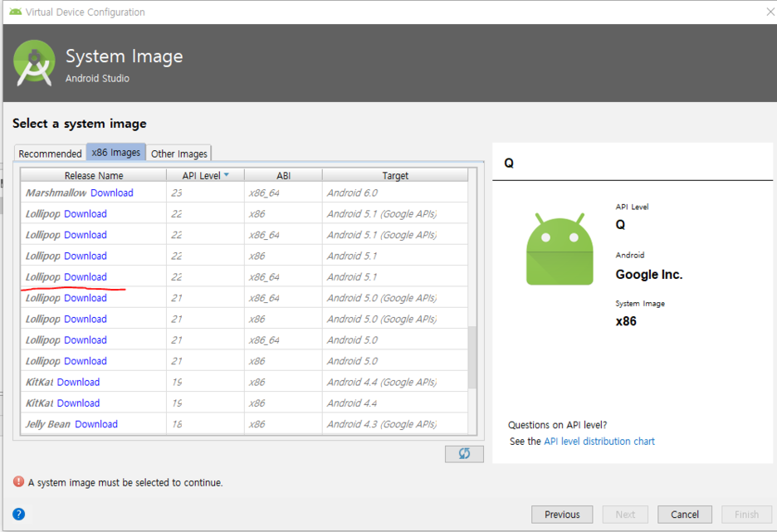Click the "Select a system image" heading

[80, 124]
